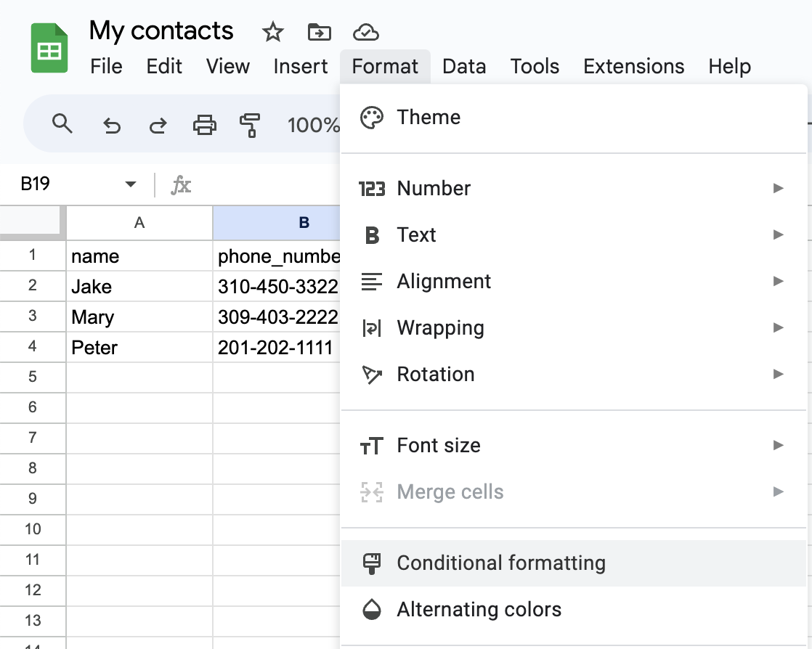Viewport: 812px width, 649px height.
Task: Click the Search icon in toolbar
Action: pos(62,125)
